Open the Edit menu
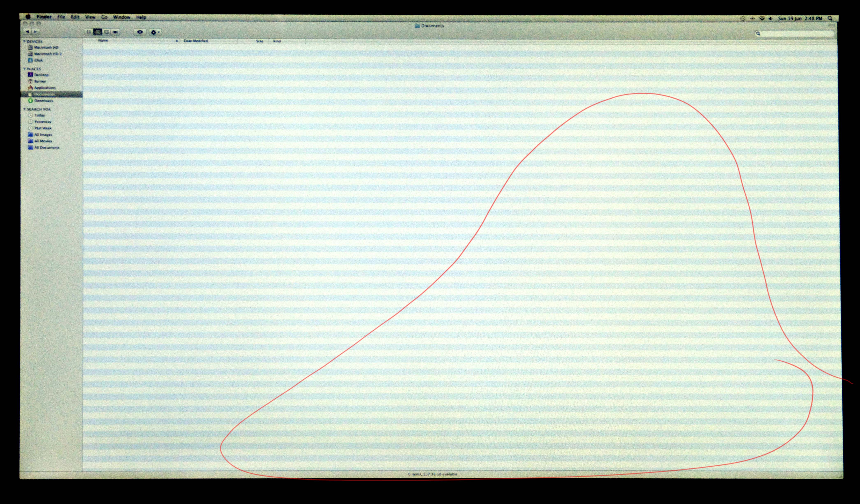Screen dimensions: 860x504 coord(75,17)
